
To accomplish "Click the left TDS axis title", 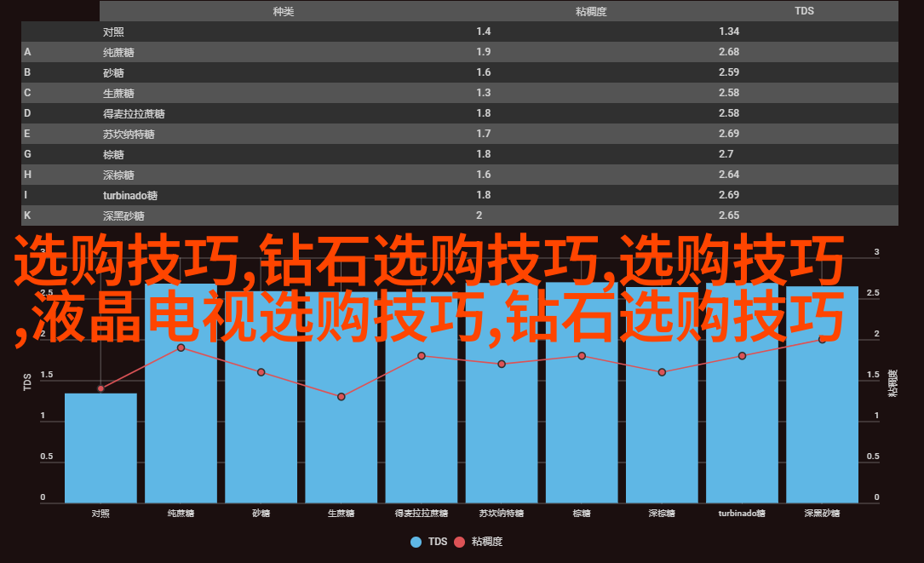I will coord(27,382).
